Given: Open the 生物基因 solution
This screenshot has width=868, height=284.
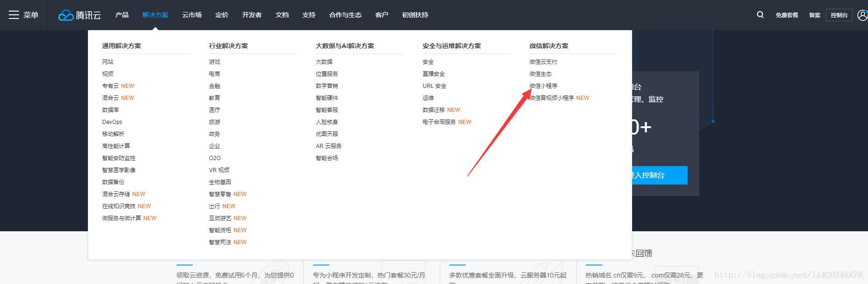Looking at the screenshot, I should click(220, 182).
